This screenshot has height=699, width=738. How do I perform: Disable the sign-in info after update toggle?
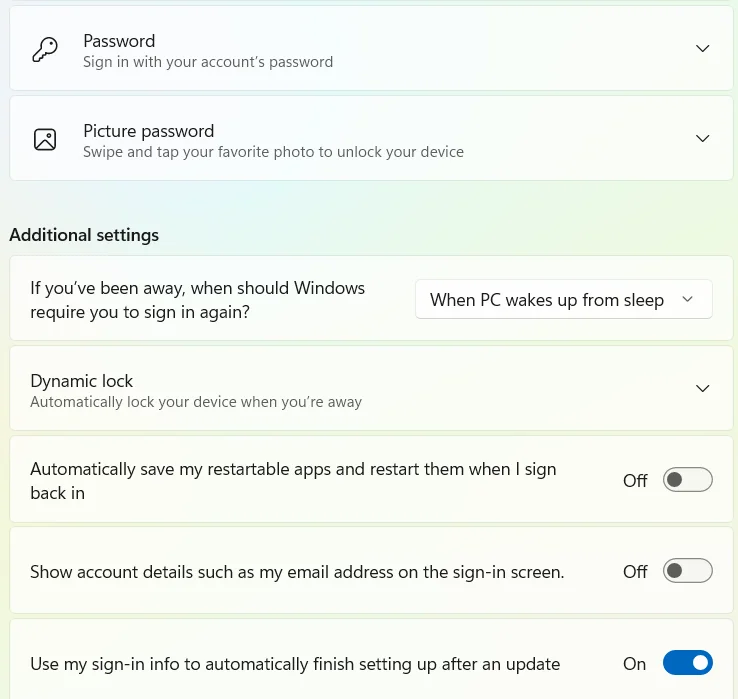(x=688, y=663)
